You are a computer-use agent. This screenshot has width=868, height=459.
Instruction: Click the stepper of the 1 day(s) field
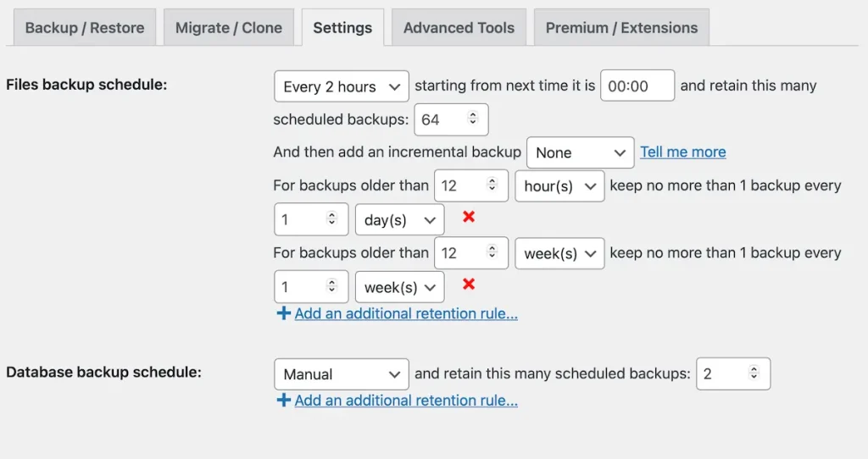pos(331,218)
